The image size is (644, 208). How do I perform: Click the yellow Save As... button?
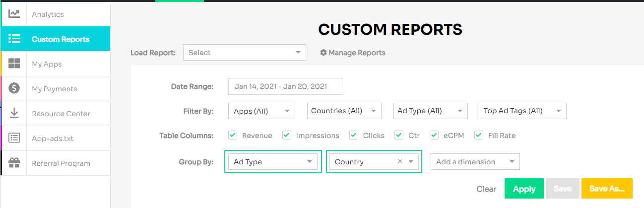click(x=607, y=189)
